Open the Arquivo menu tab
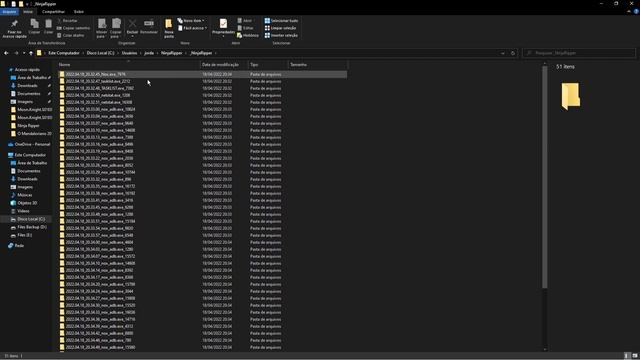This screenshot has width=640, height=360. pos(9,12)
